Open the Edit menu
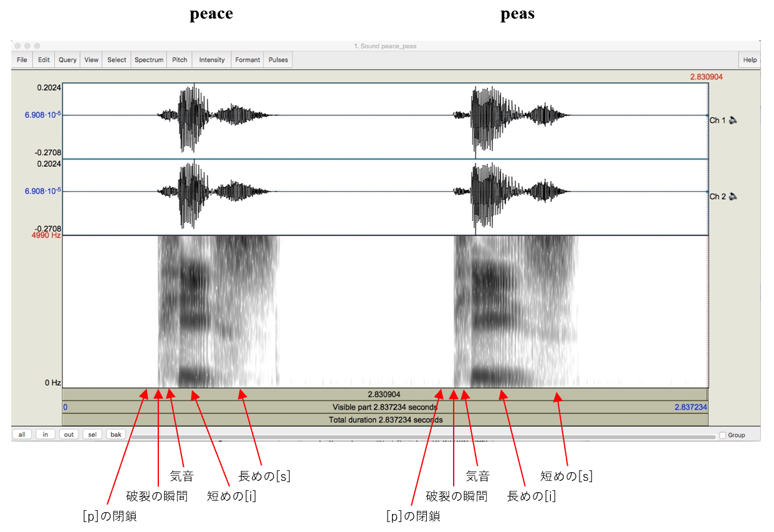 (44, 60)
